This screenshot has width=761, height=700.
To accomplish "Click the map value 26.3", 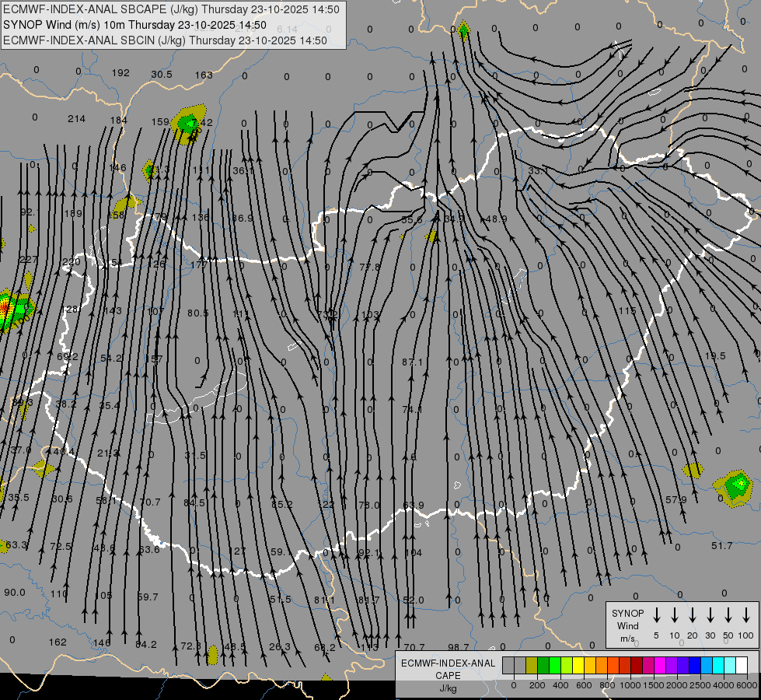I will tap(280, 646).
